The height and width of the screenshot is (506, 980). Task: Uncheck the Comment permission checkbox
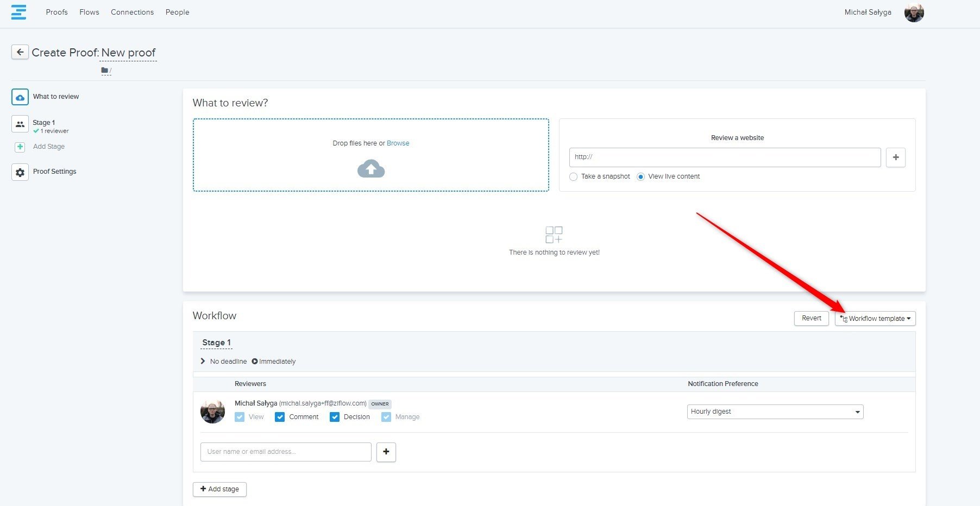(280, 417)
